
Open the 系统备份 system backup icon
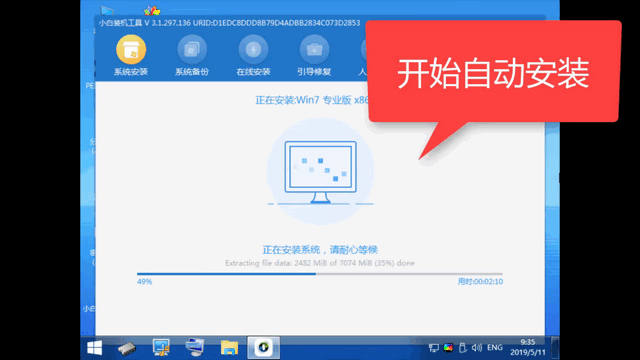tap(192, 49)
